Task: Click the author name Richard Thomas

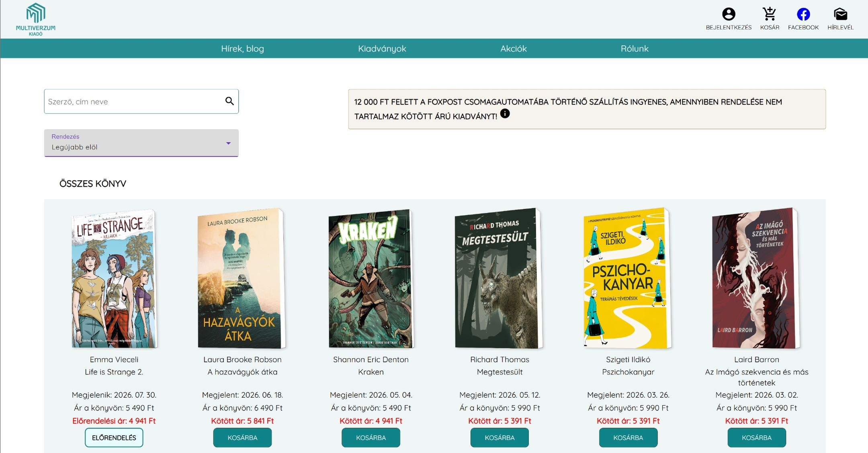Action: click(500, 359)
